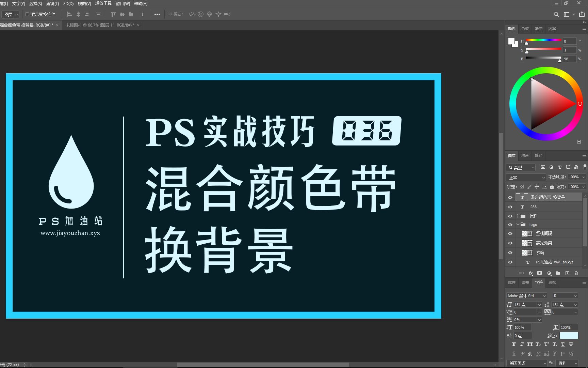Align horizontal centers in options bar
588x368 pixels.
(78, 14)
